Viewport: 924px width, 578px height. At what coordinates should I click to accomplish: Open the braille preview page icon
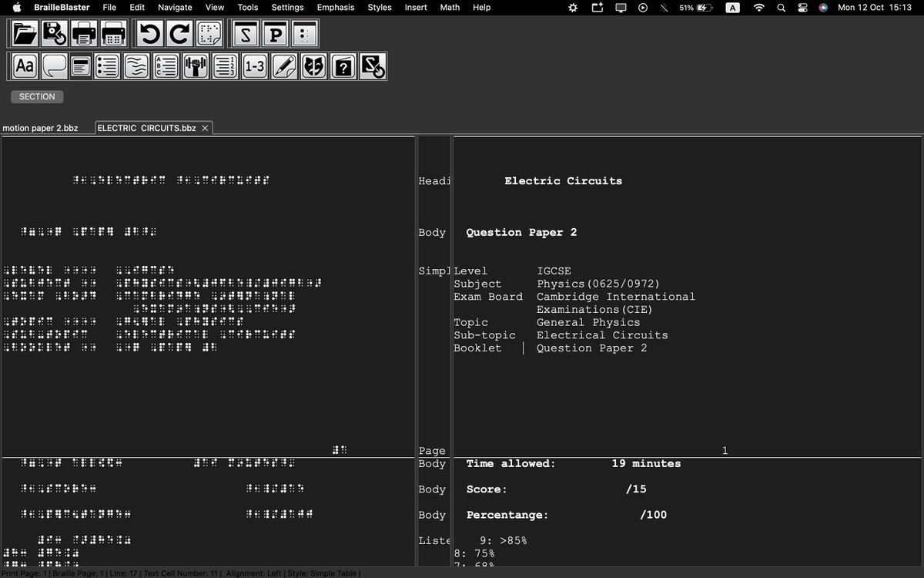[209, 34]
